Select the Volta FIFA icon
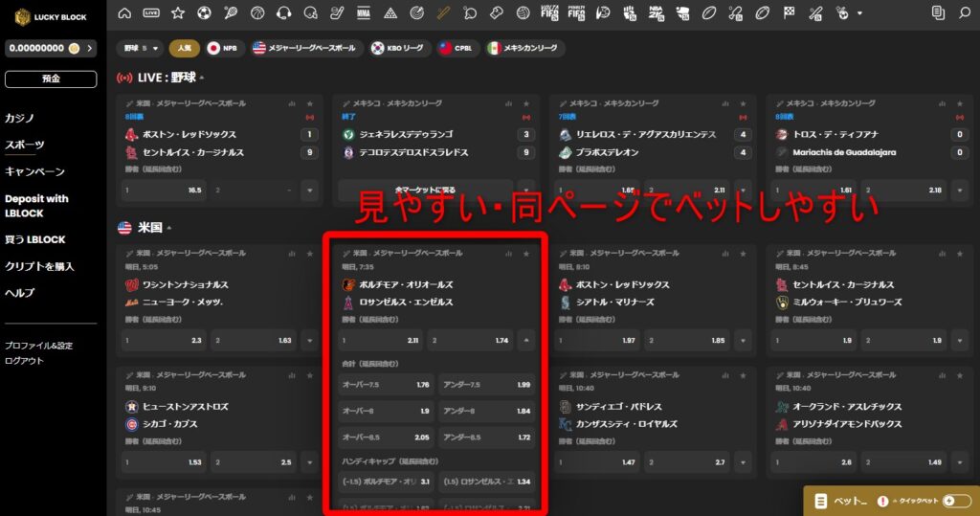The image size is (980, 516). point(549,13)
